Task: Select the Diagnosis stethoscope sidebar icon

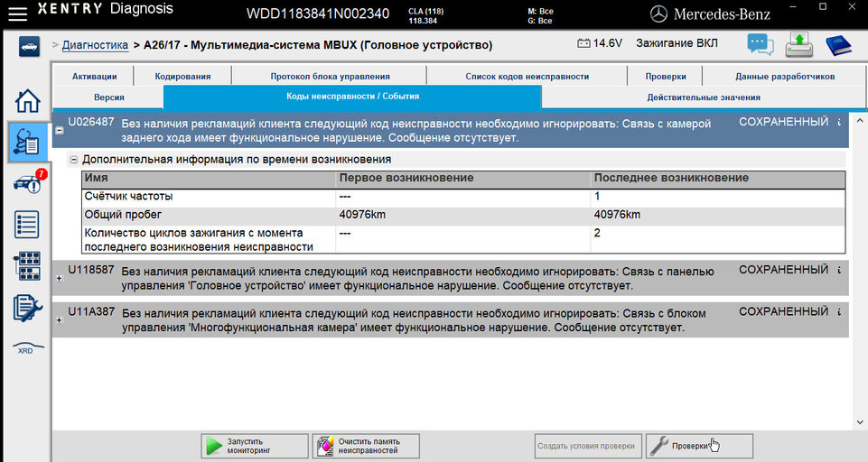Action: pos(27,143)
